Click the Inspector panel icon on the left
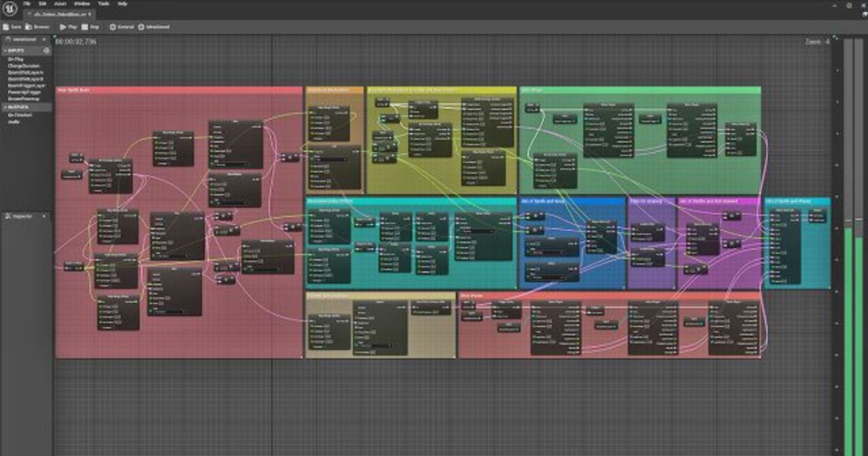Image resolution: width=868 pixels, height=456 pixels. [x=7, y=216]
